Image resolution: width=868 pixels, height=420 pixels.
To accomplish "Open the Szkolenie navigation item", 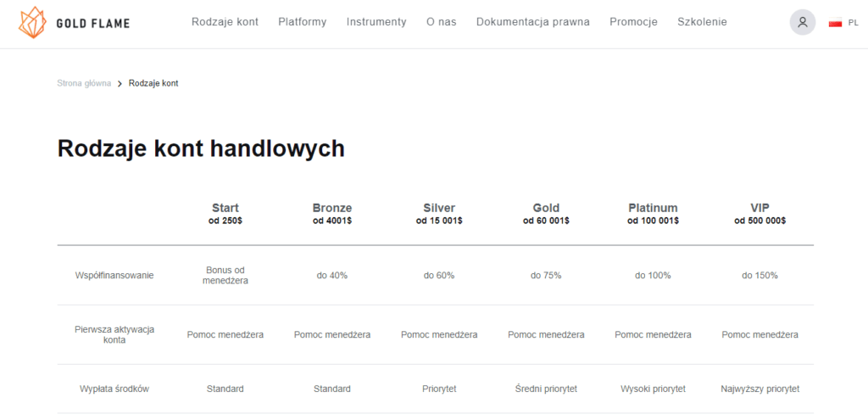I will point(702,22).
